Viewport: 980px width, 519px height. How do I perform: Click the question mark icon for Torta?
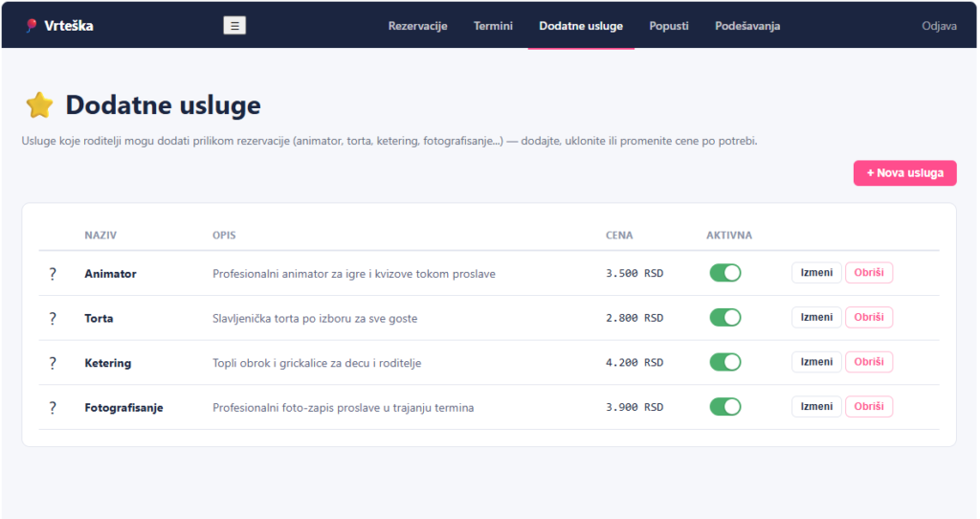point(53,318)
